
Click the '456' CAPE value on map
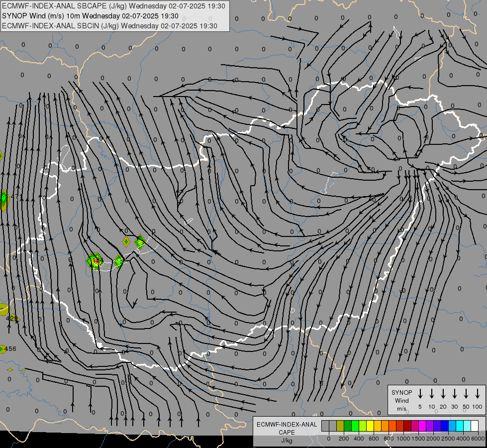click(10, 349)
